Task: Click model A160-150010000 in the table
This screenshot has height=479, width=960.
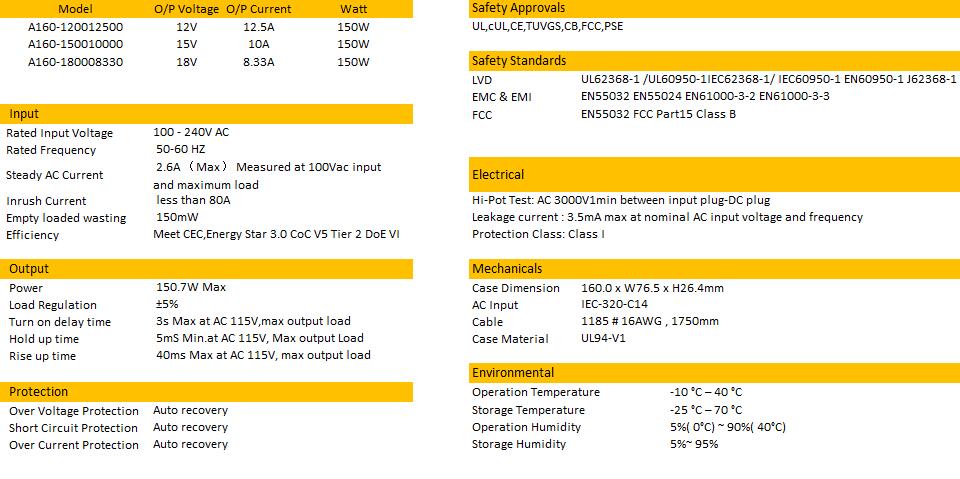Action: (75, 44)
